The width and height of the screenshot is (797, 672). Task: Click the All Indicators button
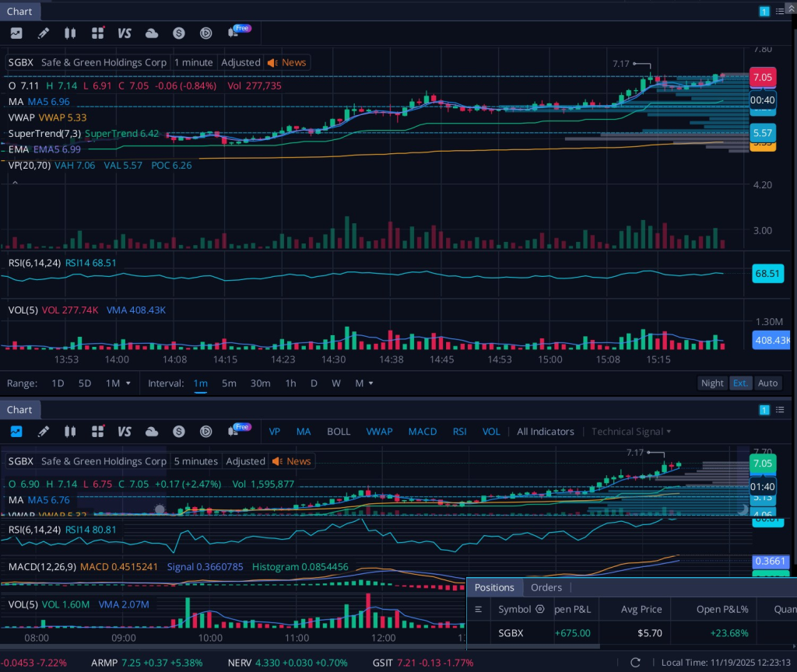pos(545,432)
